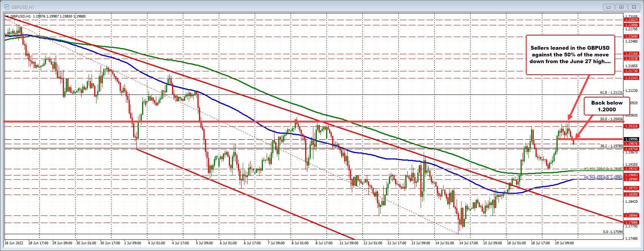The width and height of the screenshot is (644, 251).
Task: Minimize the GBPUSD chart window
Action: point(609,7)
